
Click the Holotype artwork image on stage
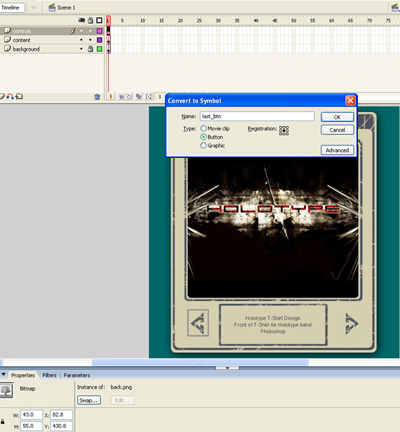pyautogui.click(x=273, y=228)
